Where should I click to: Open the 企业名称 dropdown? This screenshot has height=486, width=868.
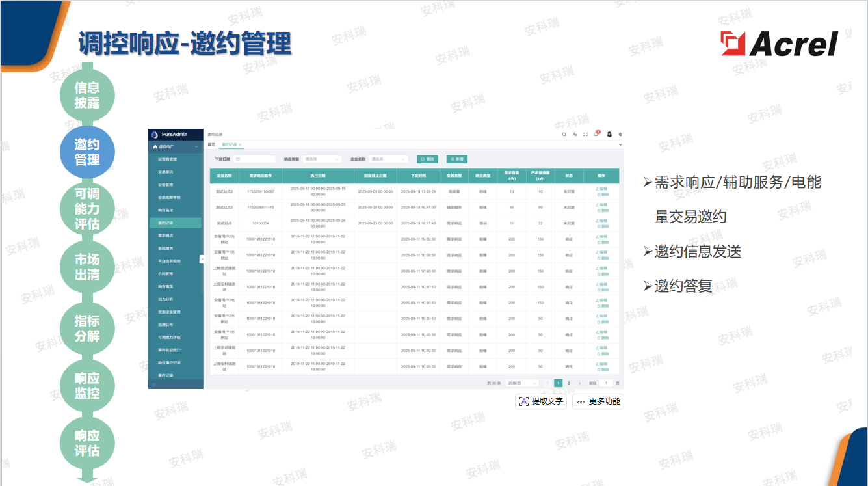(388, 159)
